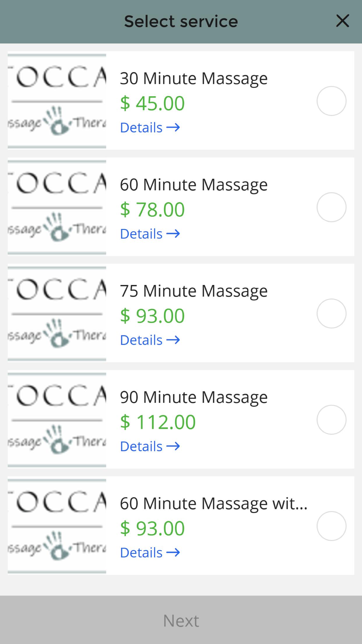Tap the Next button
362x644 pixels.
click(181, 620)
